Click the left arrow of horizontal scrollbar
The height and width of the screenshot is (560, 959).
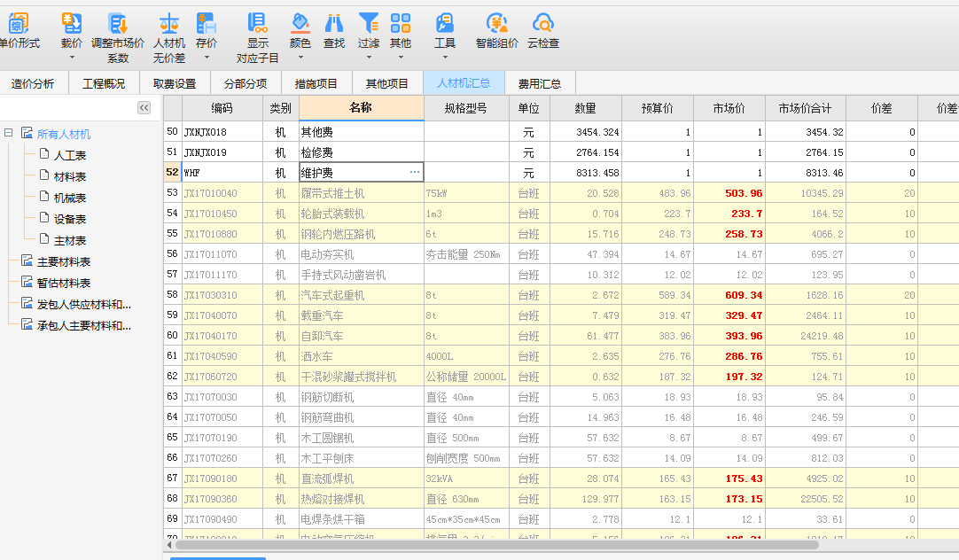(169, 544)
